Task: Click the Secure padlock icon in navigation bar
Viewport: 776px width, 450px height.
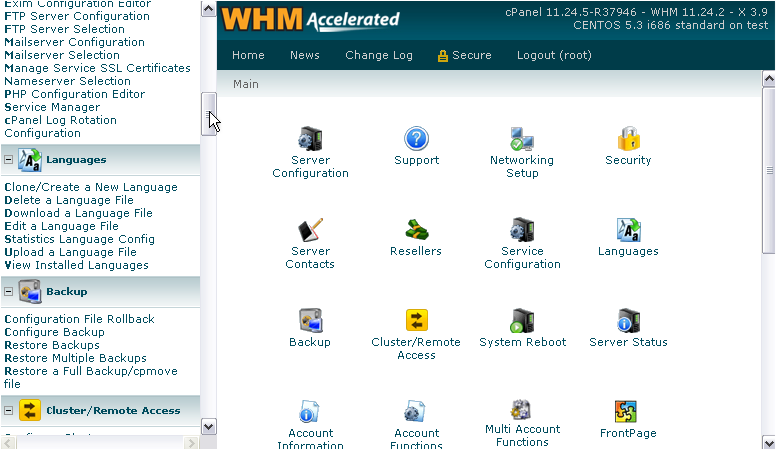Action: pos(442,56)
